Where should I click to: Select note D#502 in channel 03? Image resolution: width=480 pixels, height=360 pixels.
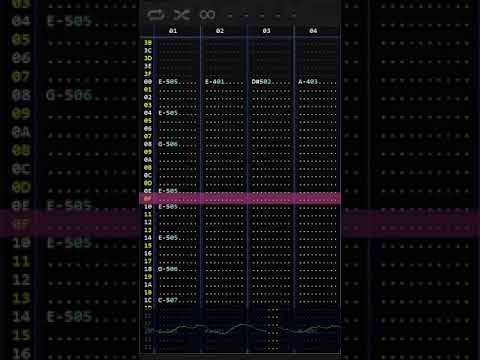pos(262,82)
